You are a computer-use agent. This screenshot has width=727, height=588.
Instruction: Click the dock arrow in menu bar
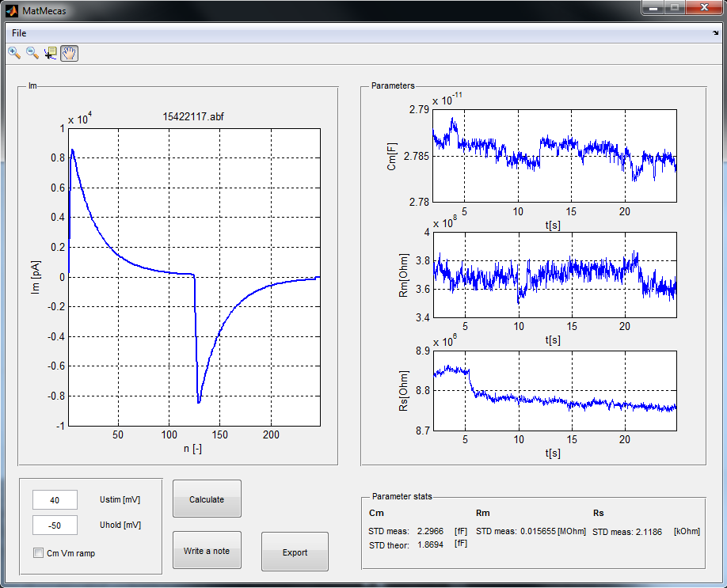[x=715, y=33]
